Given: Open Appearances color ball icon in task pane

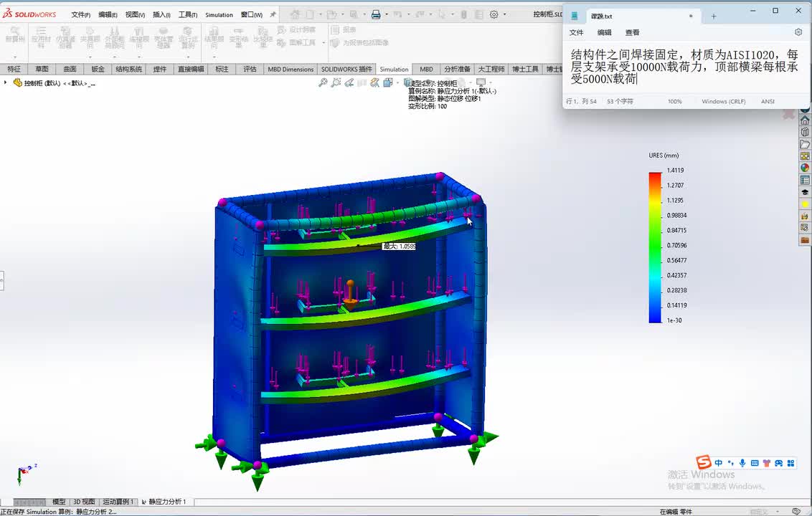Looking at the screenshot, I should [805, 168].
